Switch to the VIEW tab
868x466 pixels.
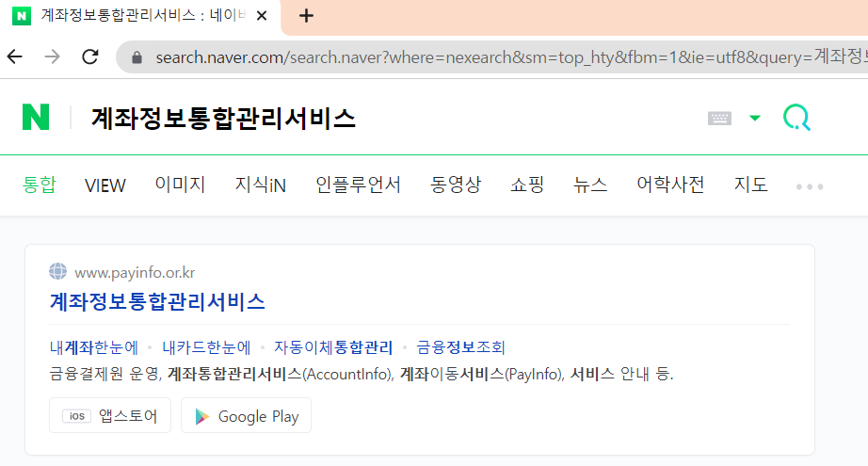105,185
